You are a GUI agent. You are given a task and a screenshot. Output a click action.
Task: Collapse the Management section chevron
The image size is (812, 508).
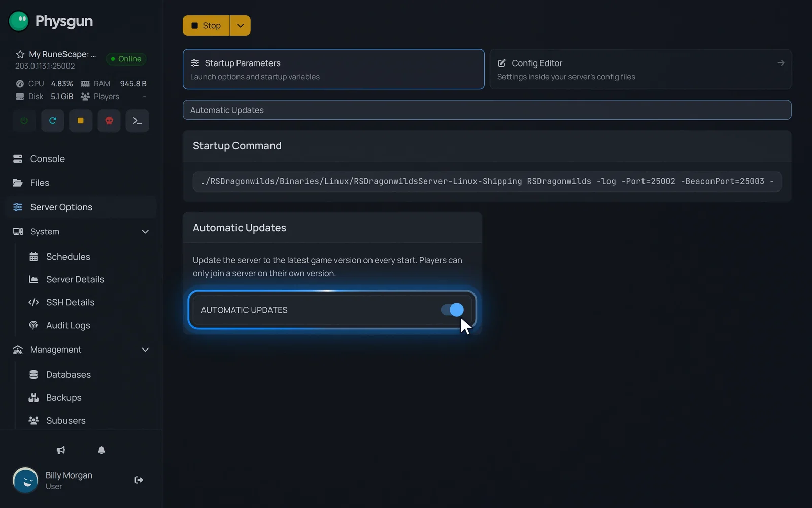click(145, 350)
